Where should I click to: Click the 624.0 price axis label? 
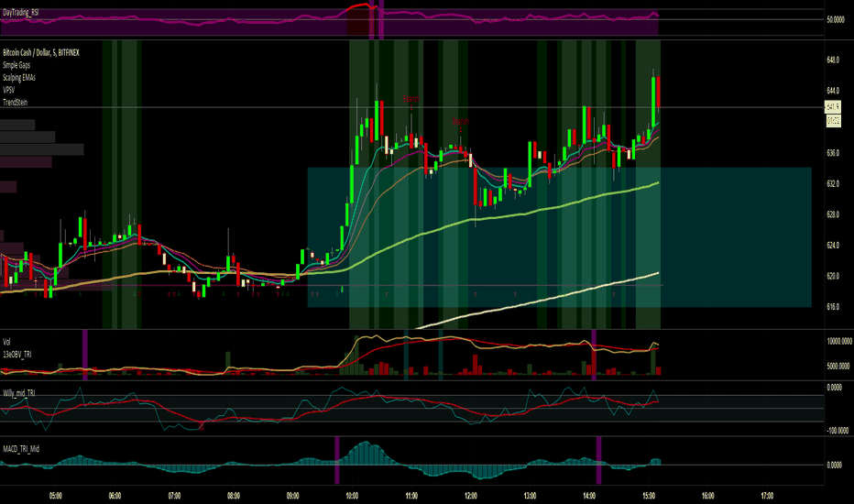(x=833, y=246)
